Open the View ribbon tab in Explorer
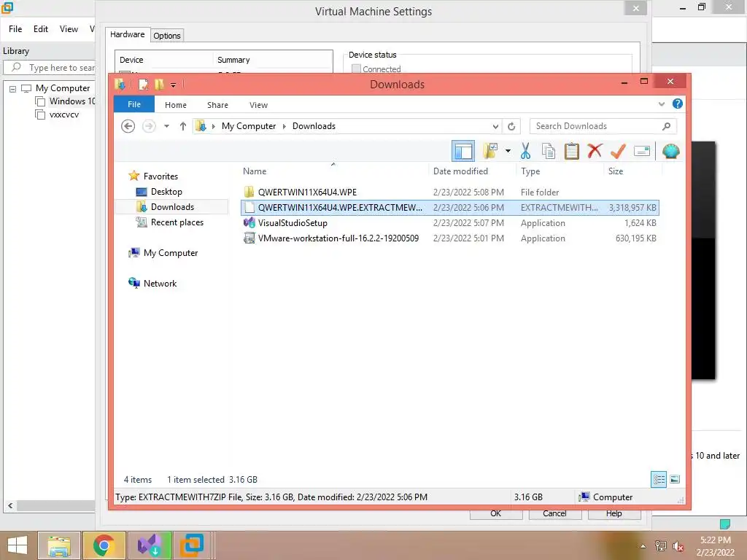 258,105
